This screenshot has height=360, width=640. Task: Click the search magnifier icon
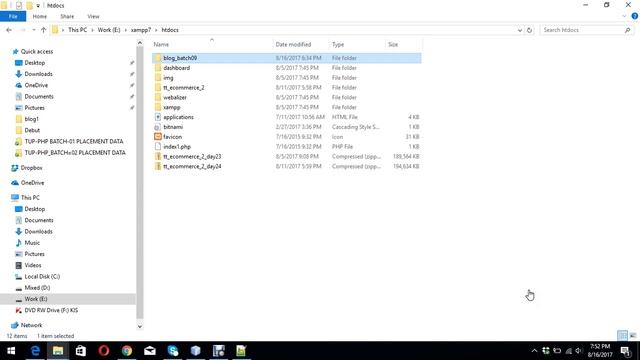click(x=627, y=30)
